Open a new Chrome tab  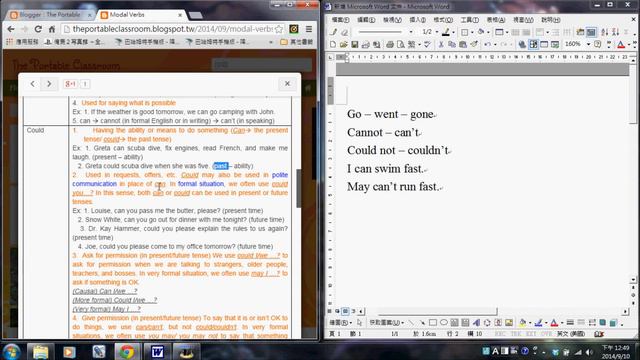click(x=196, y=15)
